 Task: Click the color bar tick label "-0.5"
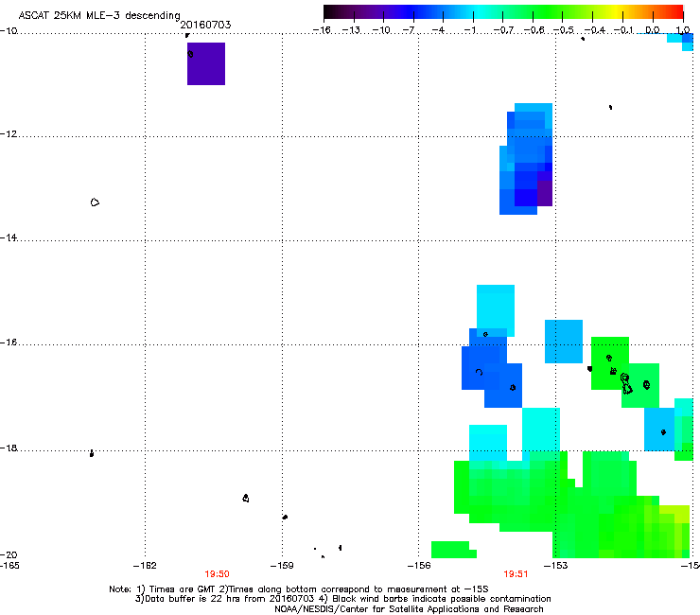pyautogui.click(x=564, y=30)
